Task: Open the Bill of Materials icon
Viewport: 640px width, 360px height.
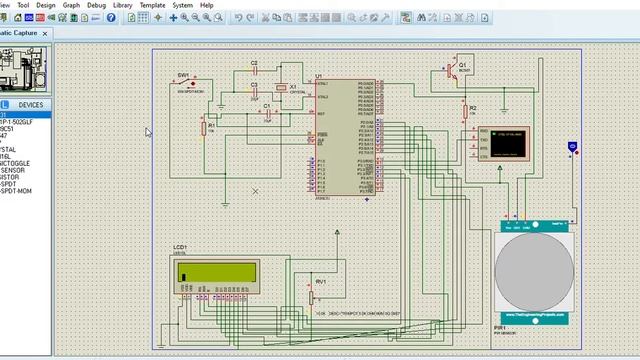Action: [x=73, y=18]
